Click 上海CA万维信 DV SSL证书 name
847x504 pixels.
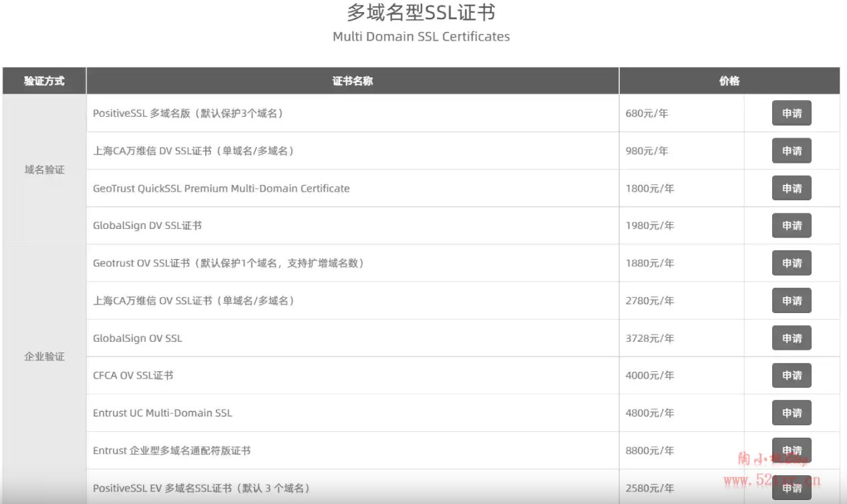click(x=194, y=151)
